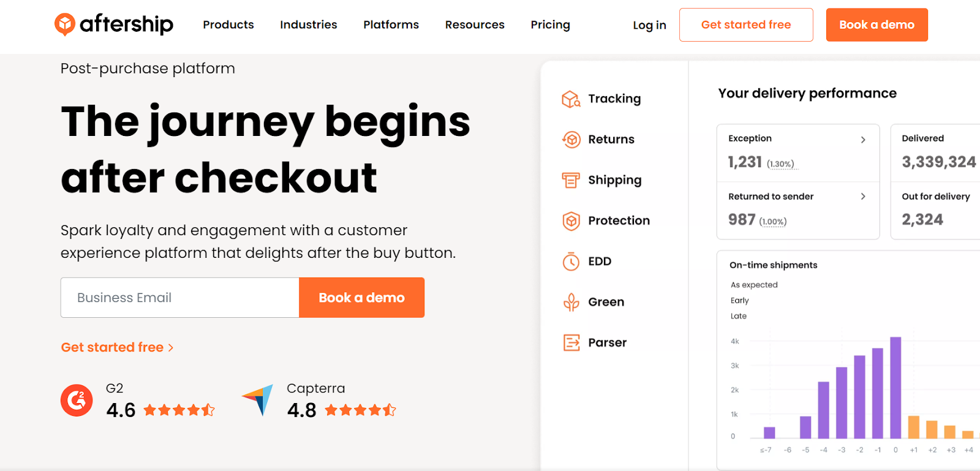
Task: Click the tallest purple chart bar
Action: coord(895,387)
